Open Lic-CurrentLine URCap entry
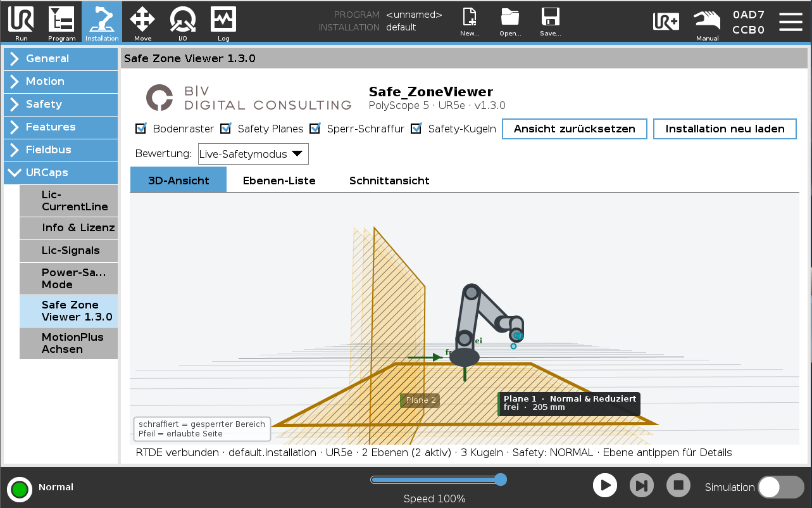Screen dimensions: 812x508 (68, 201)
